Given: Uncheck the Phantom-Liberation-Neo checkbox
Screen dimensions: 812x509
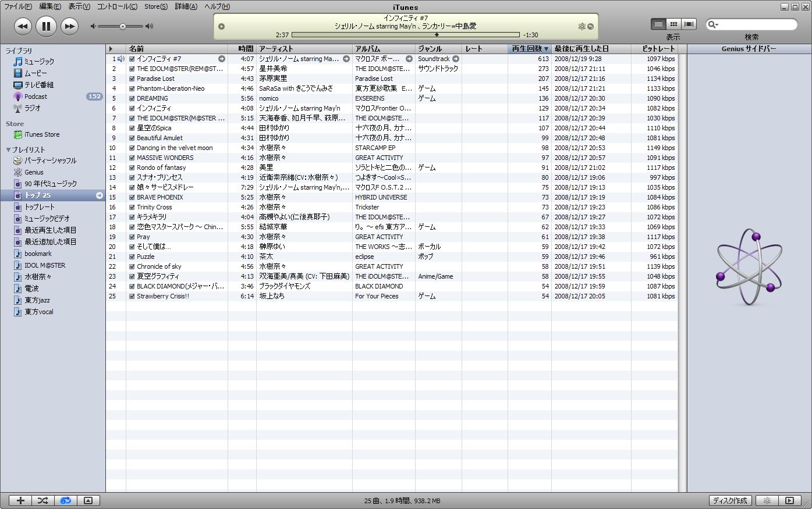Looking at the screenshot, I should coord(132,88).
